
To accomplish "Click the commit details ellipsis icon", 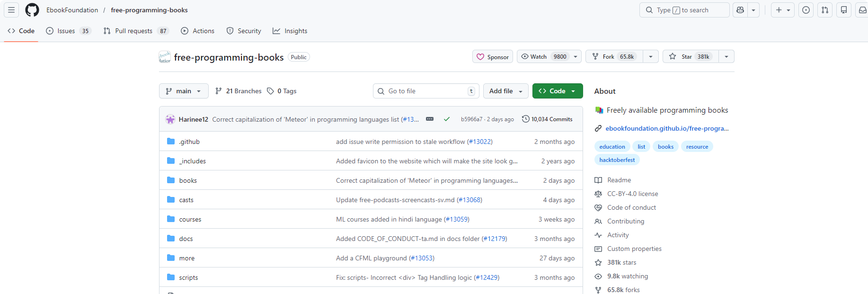I will [x=430, y=119].
